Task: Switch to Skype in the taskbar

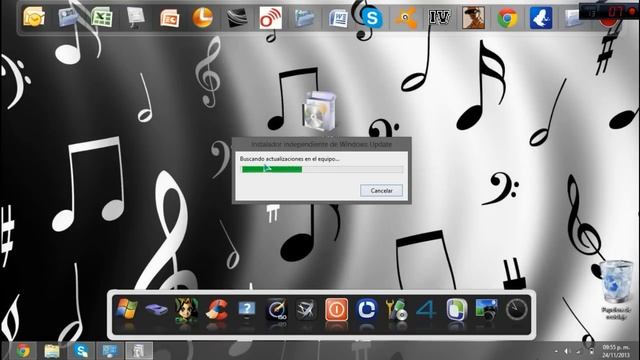Action: click(81, 351)
